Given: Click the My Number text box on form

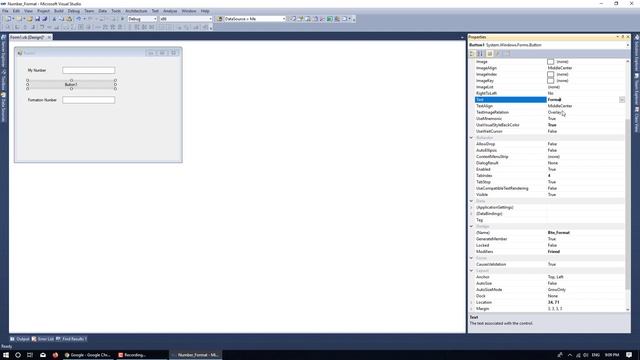Looking at the screenshot, I should pos(89,70).
